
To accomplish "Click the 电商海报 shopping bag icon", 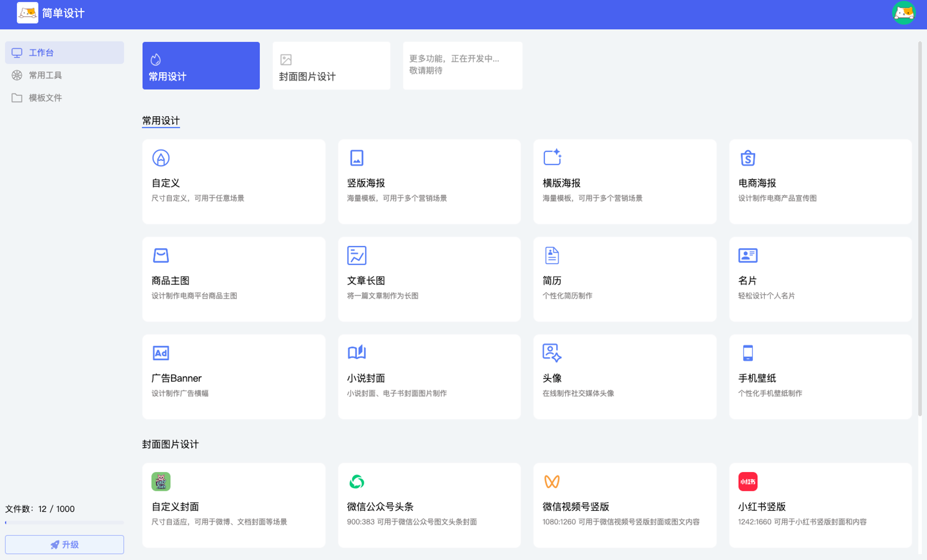I will click(748, 158).
